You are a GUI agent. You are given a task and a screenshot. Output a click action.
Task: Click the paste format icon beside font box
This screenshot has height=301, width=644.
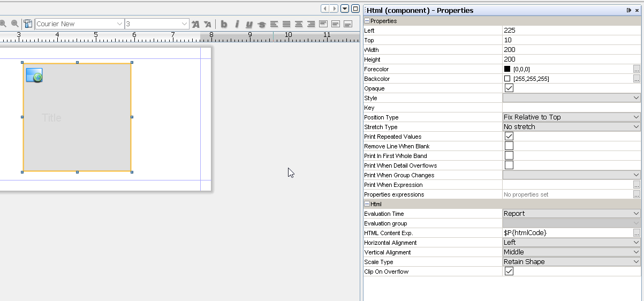[x=28, y=24]
